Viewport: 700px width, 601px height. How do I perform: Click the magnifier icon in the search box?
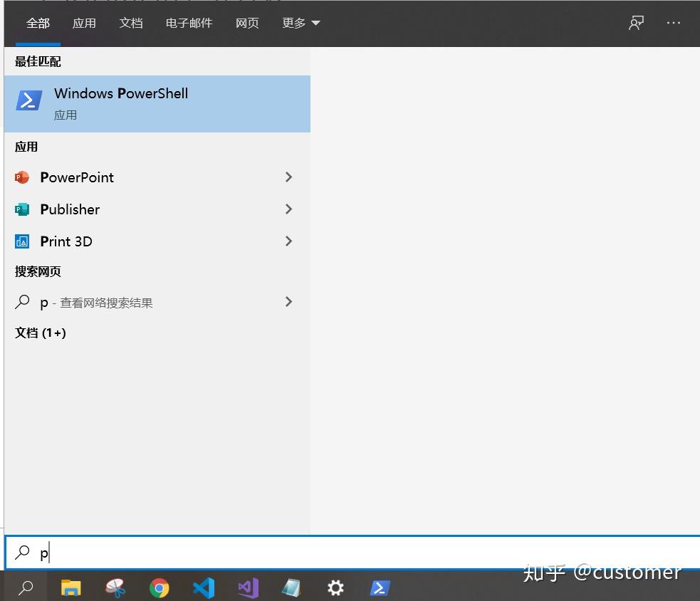[22, 553]
